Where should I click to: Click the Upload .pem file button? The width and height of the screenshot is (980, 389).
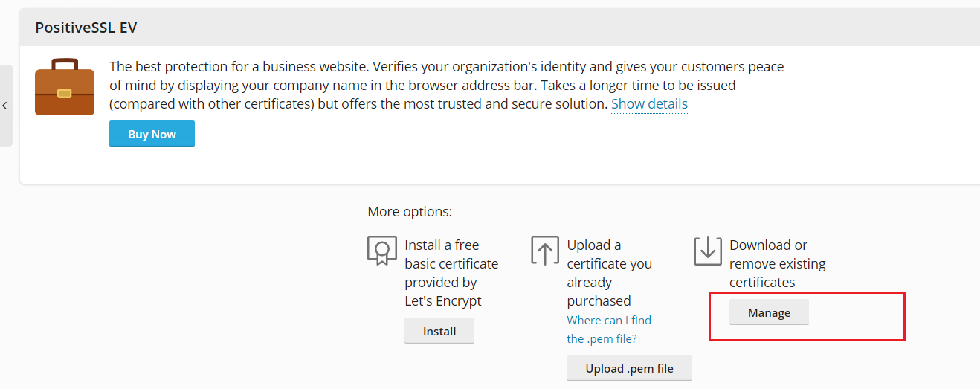pyautogui.click(x=629, y=368)
